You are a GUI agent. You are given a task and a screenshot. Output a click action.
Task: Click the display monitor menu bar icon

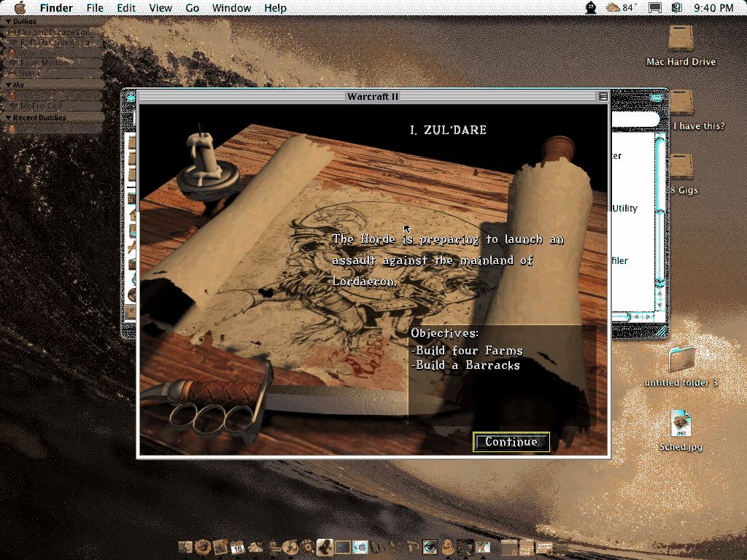point(655,7)
